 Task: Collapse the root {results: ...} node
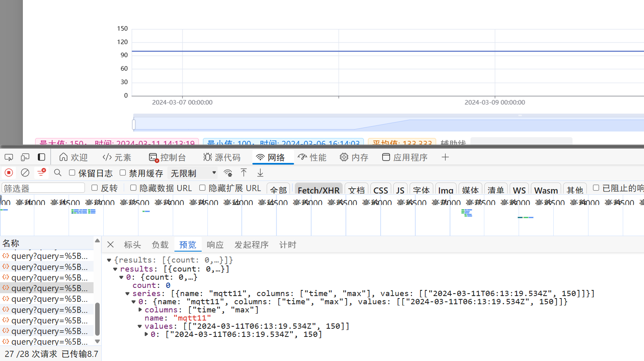(x=109, y=260)
